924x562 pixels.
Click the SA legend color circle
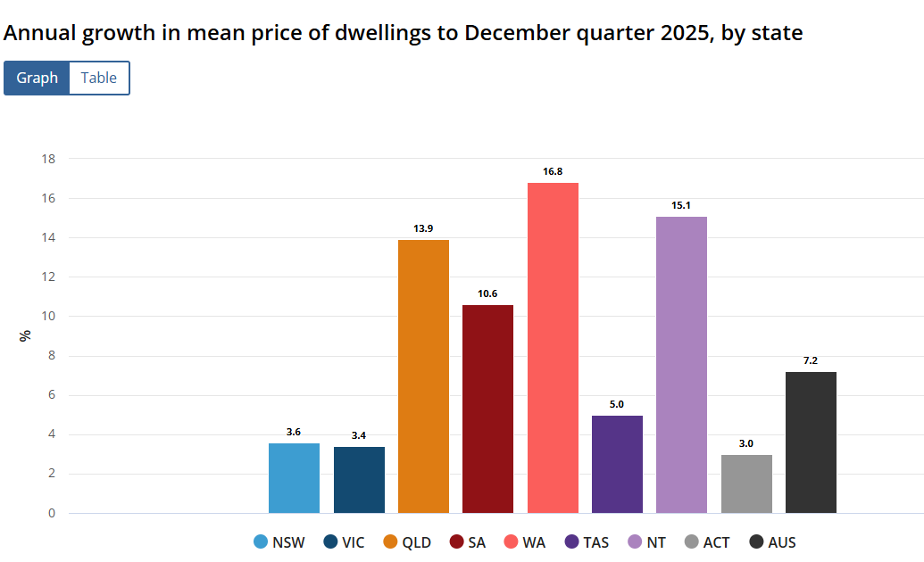[x=456, y=541]
